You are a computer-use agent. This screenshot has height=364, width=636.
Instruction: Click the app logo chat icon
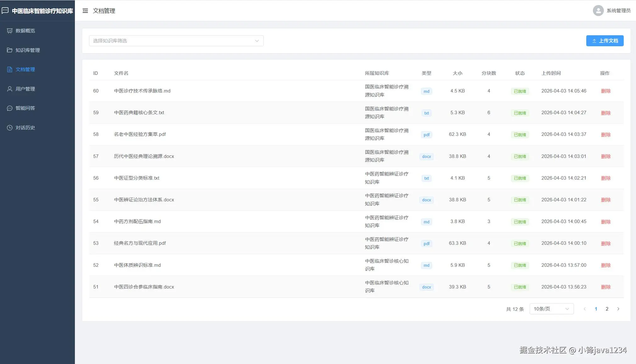pyautogui.click(x=5, y=11)
